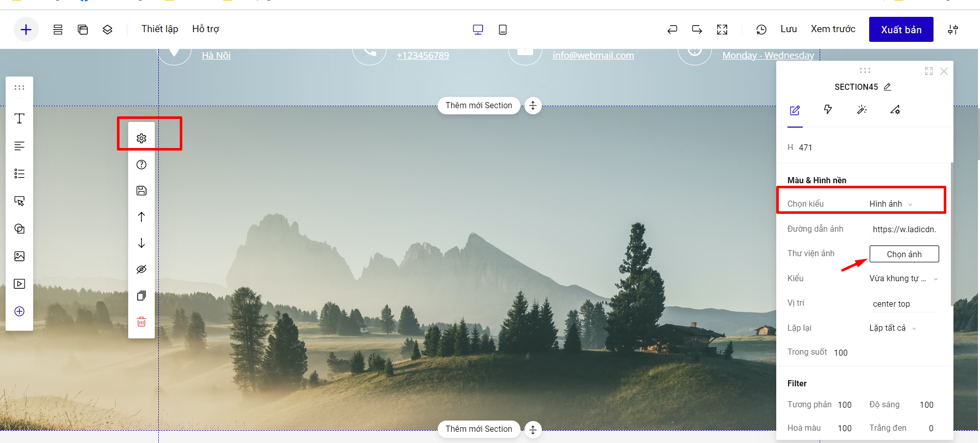Open the Lặp lại dropdown
This screenshot has width=980, height=443.
pyautogui.click(x=893, y=328)
